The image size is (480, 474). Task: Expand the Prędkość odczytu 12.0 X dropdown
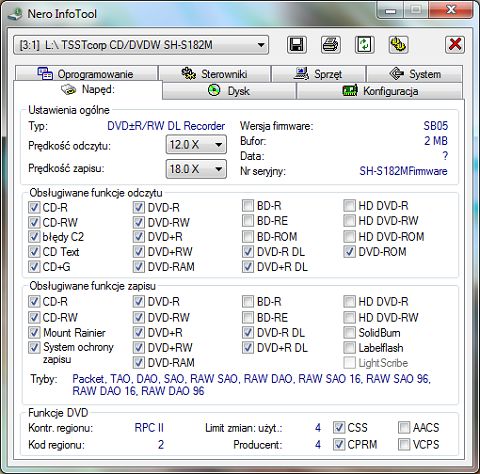click(196, 145)
